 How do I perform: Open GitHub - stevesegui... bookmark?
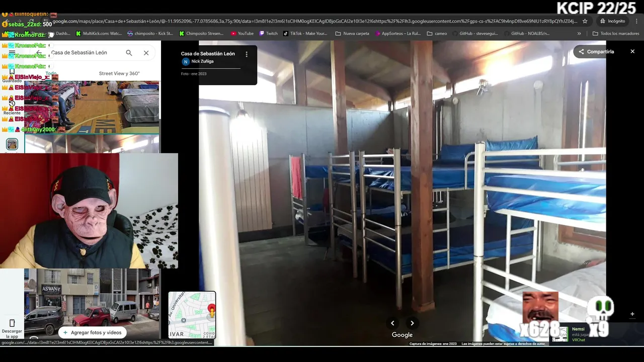click(475, 34)
